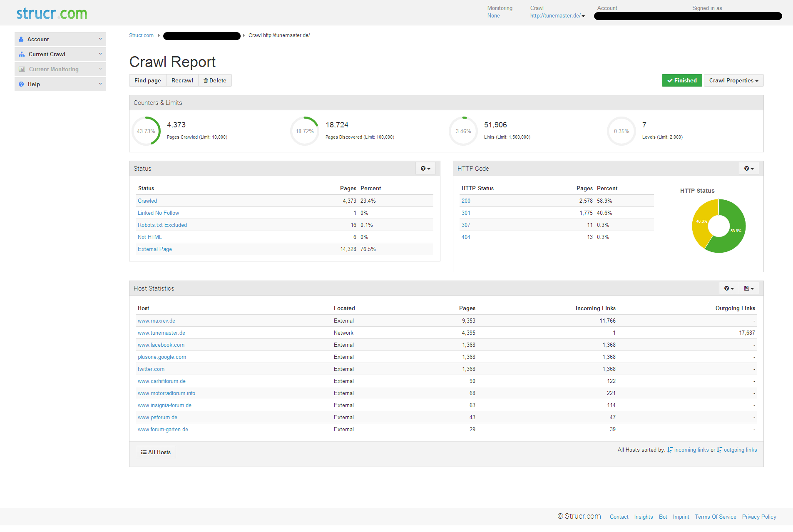Click the Help question mark icon
Image resolution: width=793 pixels, height=532 pixels.
pos(21,84)
